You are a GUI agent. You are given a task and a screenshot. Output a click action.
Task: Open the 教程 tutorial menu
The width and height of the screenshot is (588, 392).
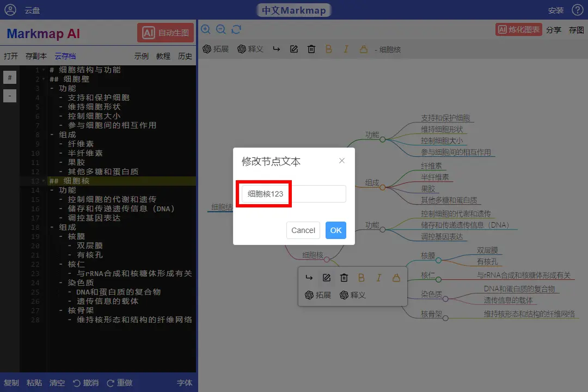[x=163, y=56]
